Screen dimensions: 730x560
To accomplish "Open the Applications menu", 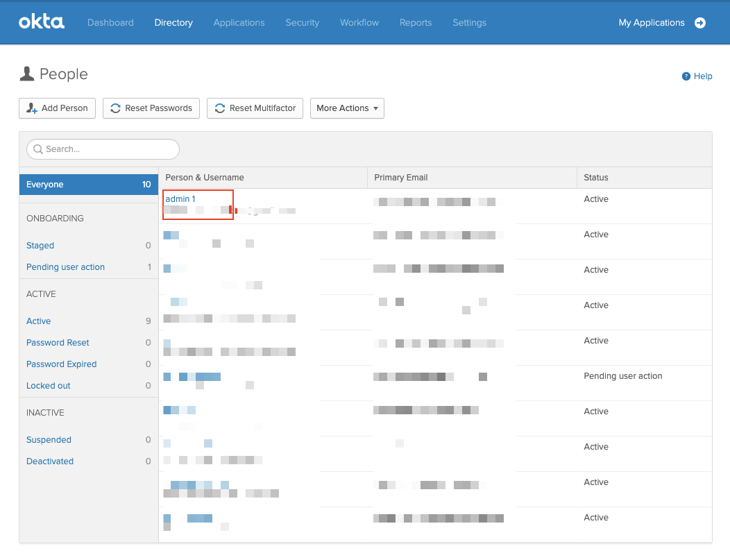I will [x=239, y=23].
